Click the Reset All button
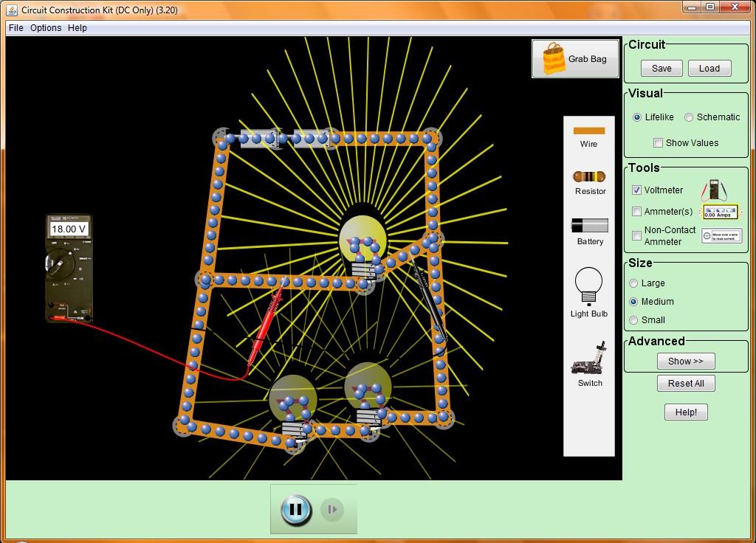Image resolution: width=756 pixels, height=543 pixels. pyautogui.click(x=686, y=384)
